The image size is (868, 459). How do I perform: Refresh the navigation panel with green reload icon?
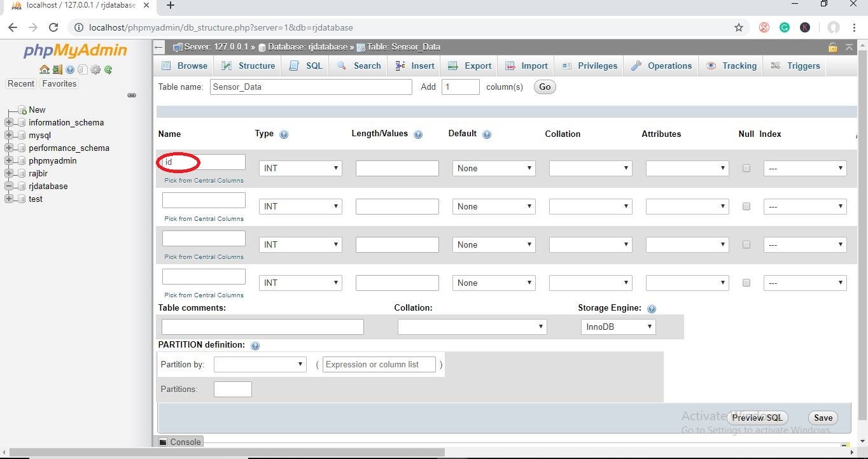point(108,69)
